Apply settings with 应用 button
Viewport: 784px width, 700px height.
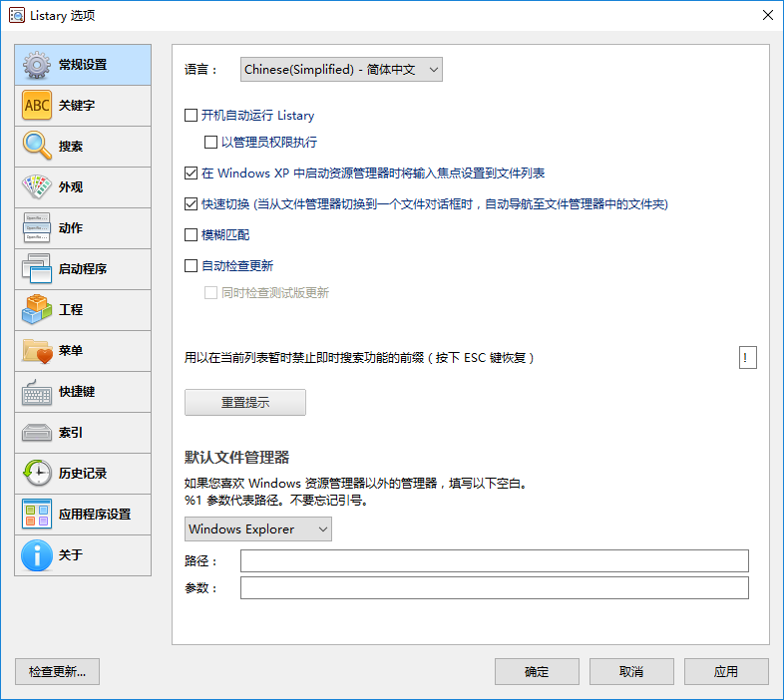click(x=726, y=671)
